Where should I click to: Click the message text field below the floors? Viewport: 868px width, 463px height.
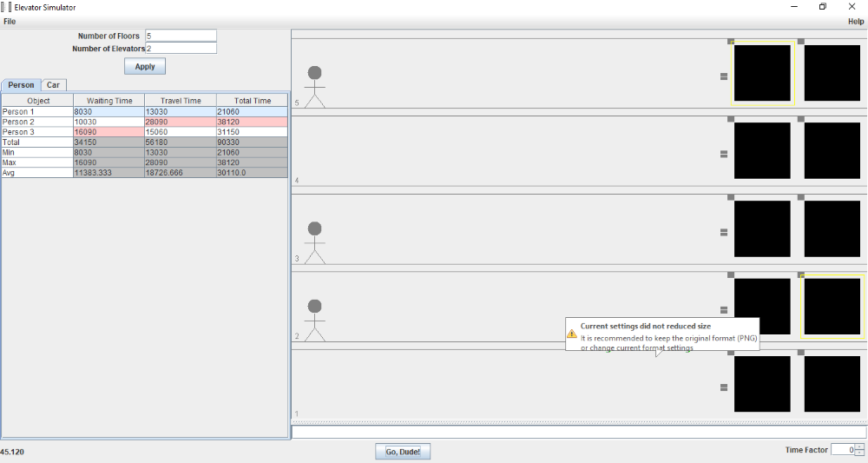click(x=579, y=432)
